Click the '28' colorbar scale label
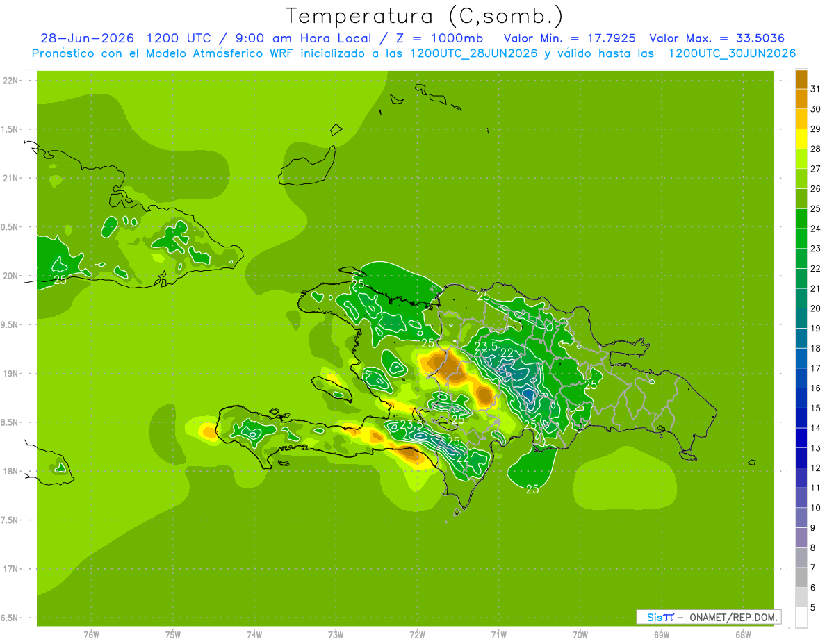834x644 pixels. tap(816, 149)
